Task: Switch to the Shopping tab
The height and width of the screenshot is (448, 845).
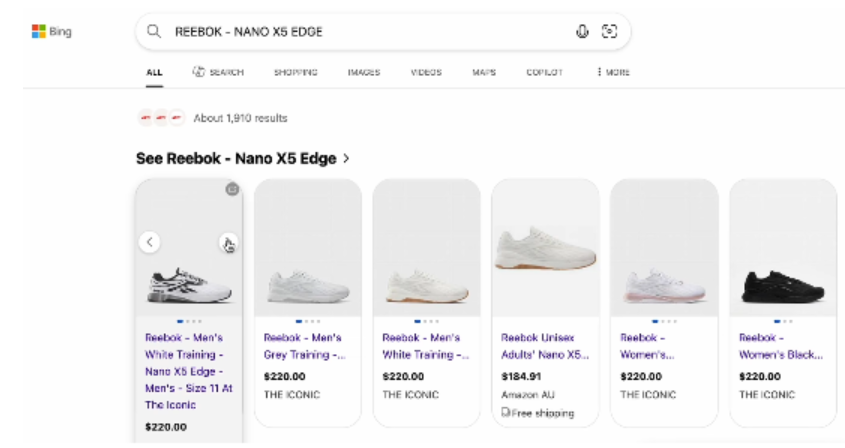Action: (x=295, y=72)
